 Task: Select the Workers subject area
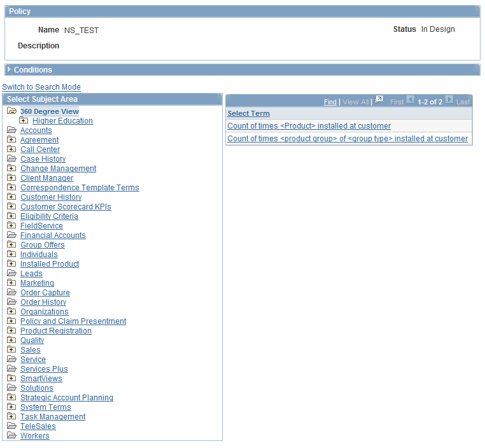click(34, 436)
